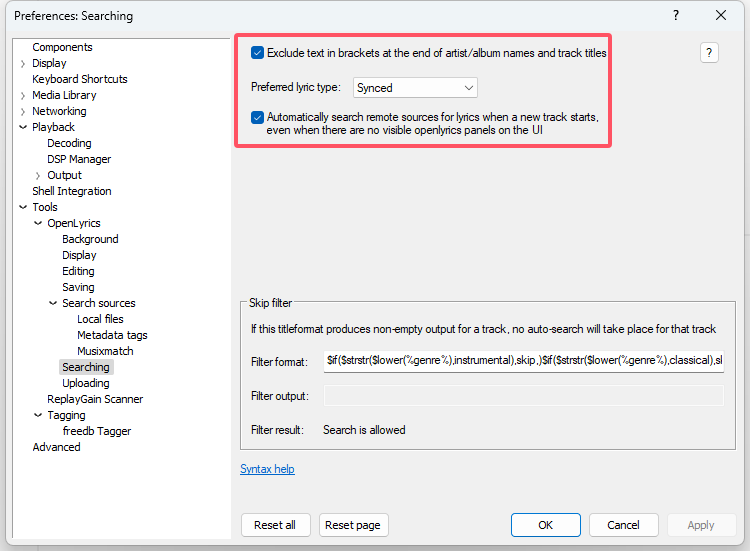750x551 pixels.
Task: Select the DSP Manager page
Action: [79, 159]
